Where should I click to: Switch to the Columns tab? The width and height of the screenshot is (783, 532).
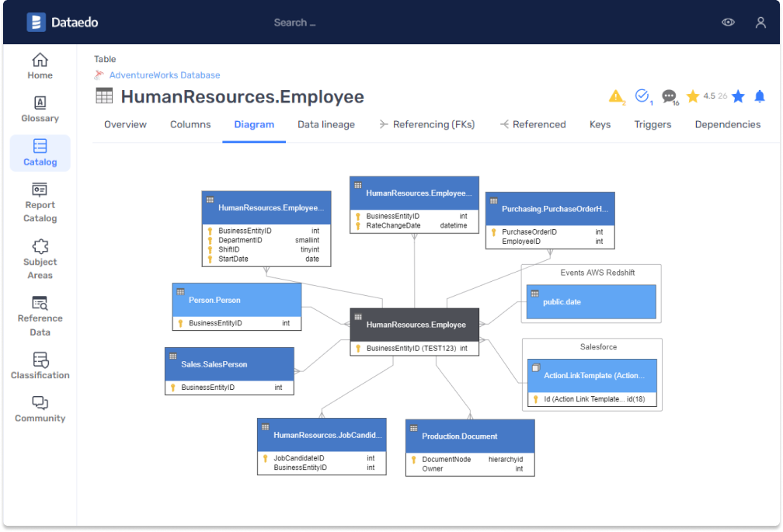click(x=190, y=124)
